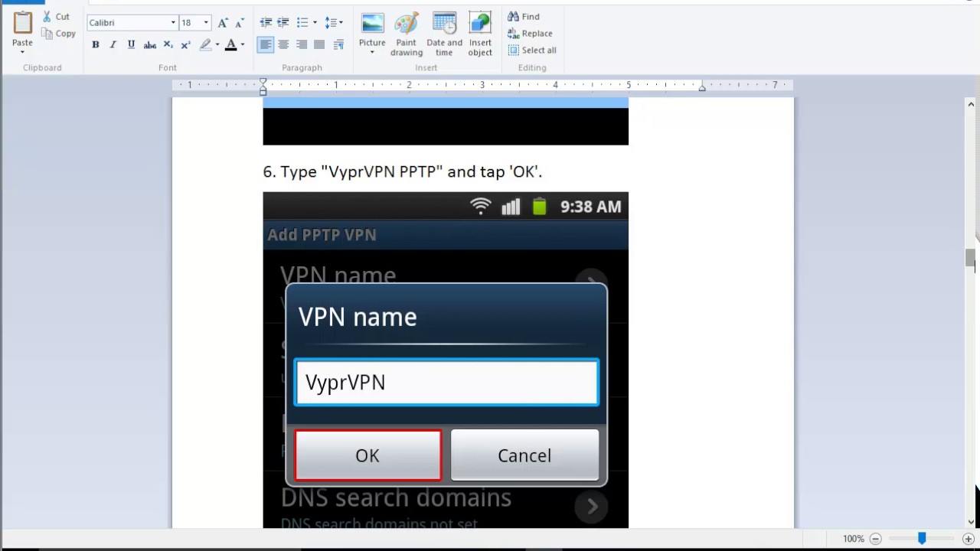Image resolution: width=980 pixels, height=551 pixels.
Task: Open the bullet list style dropdown arrow
Action: click(315, 23)
